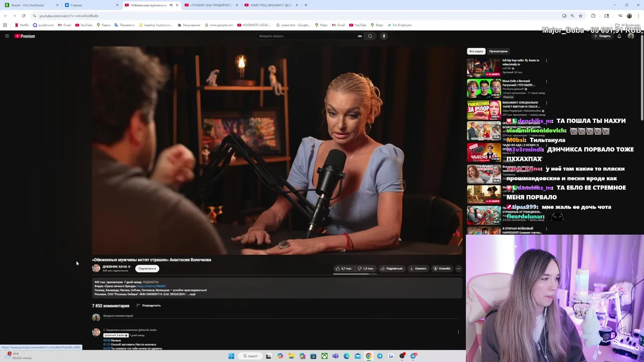The image size is (644, 362).
Task: Open the pinned comment's three-dot menu
Action: tap(458, 332)
